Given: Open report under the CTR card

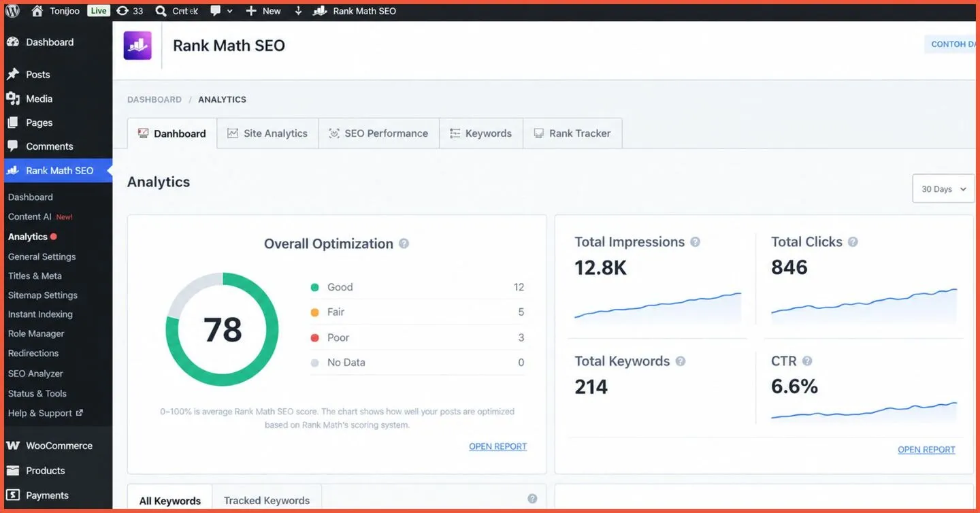Looking at the screenshot, I should click(x=926, y=450).
